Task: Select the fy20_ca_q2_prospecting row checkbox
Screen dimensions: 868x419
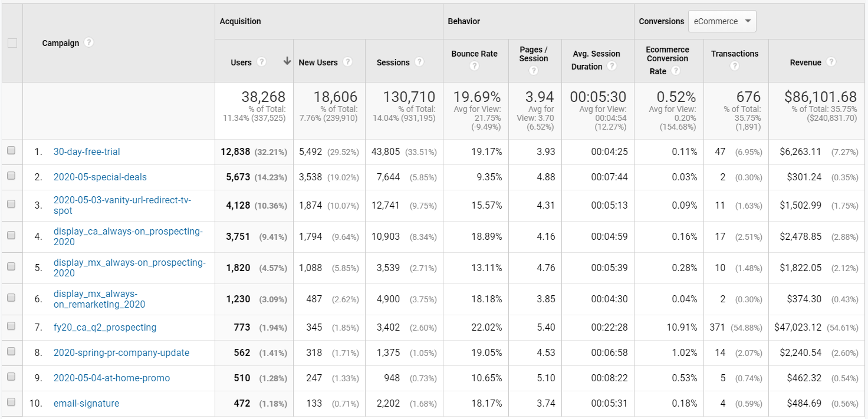Action: coord(11,326)
